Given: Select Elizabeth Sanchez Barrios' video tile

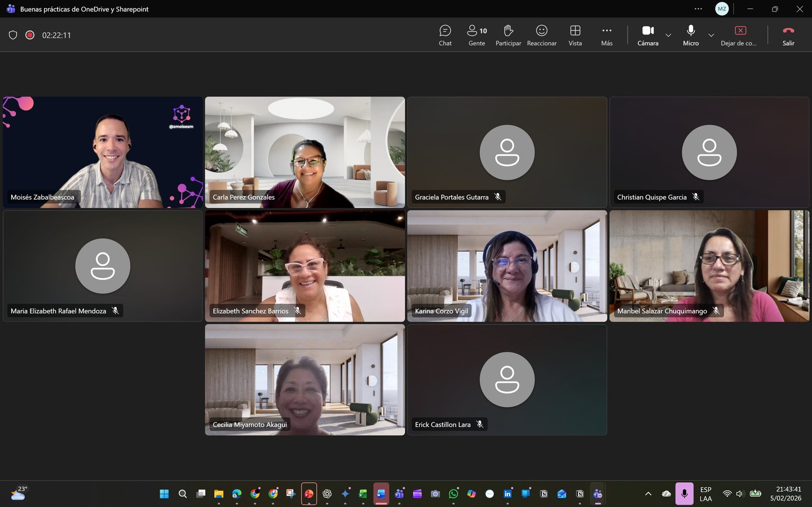Looking at the screenshot, I should [305, 266].
